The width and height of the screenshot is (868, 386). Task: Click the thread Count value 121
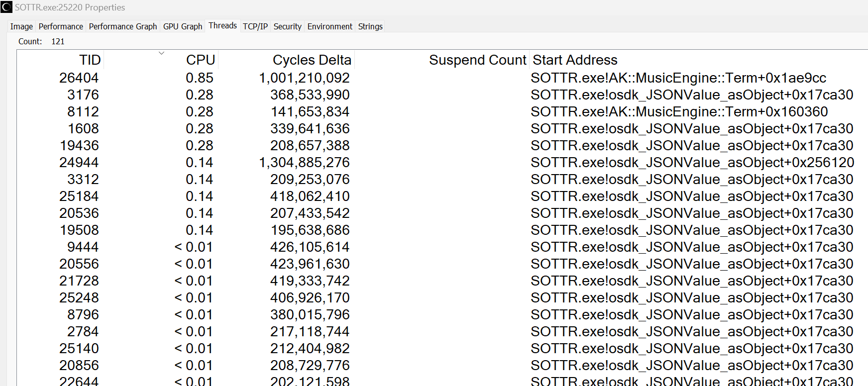click(58, 41)
